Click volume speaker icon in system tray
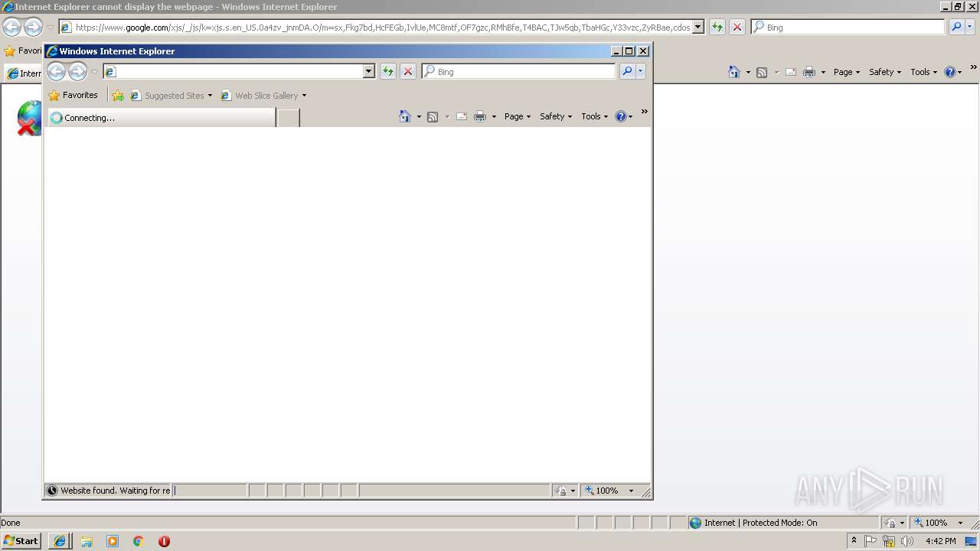This screenshot has height=551, width=980. coord(907,541)
